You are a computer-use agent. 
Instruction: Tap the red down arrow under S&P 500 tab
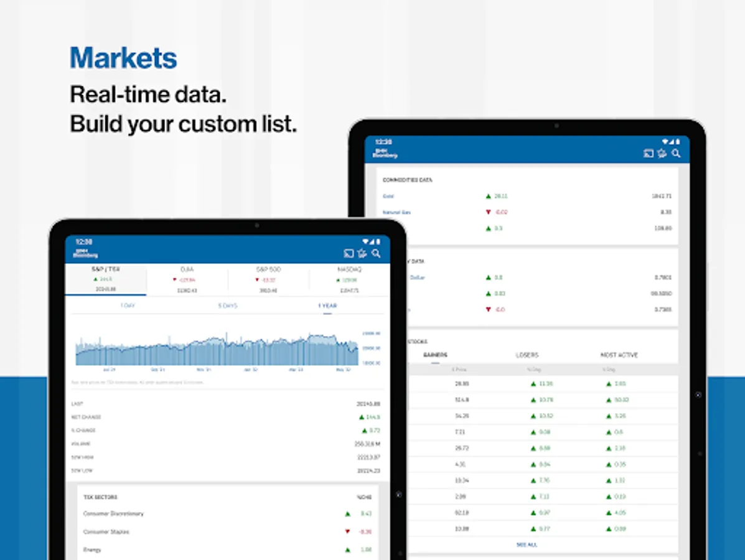pos(257,280)
